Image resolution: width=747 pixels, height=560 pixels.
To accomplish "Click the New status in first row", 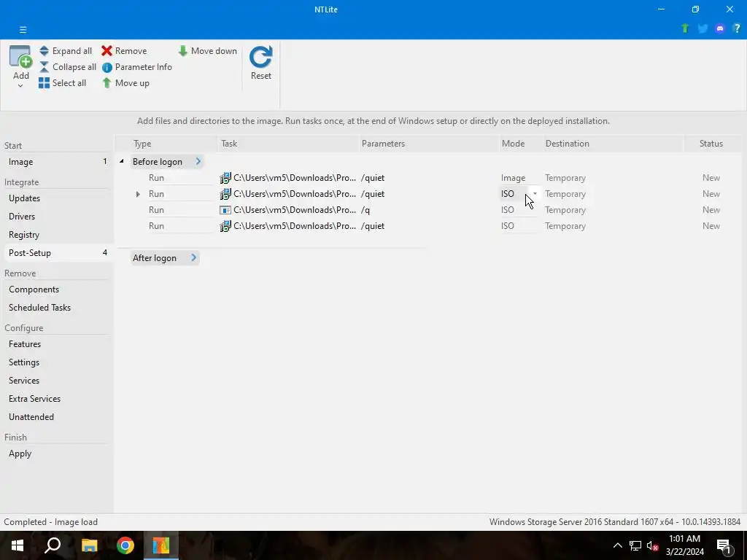I will (x=711, y=178).
